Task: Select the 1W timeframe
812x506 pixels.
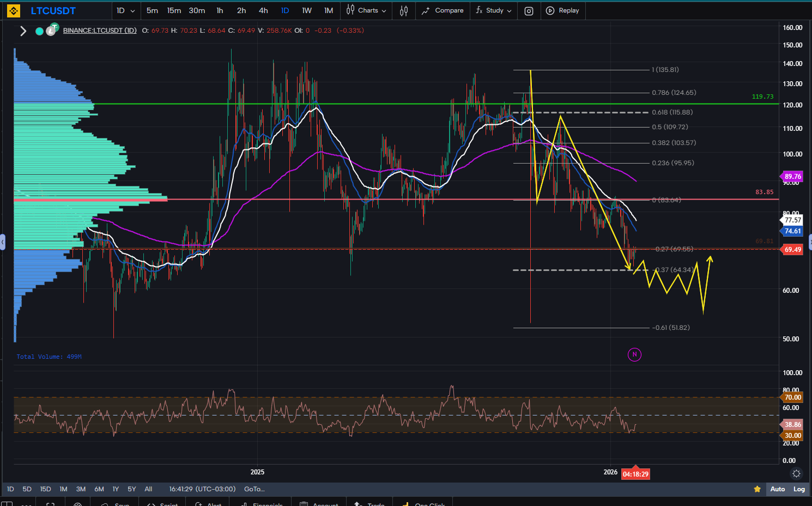Action: 307,10
